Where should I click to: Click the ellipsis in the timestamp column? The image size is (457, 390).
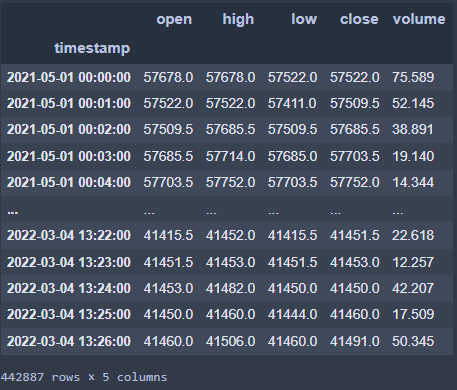pyautogui.click(x=13, y=212)
